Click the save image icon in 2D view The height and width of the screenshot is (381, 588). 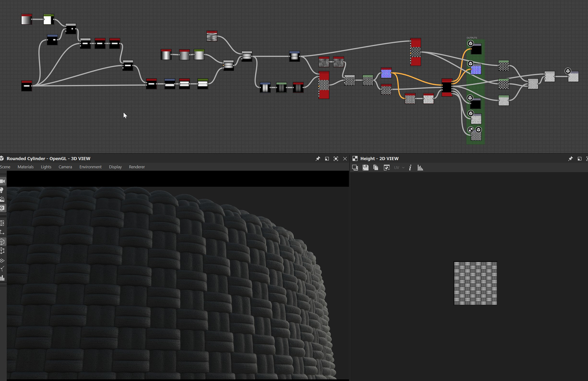[x=365, y=168]
